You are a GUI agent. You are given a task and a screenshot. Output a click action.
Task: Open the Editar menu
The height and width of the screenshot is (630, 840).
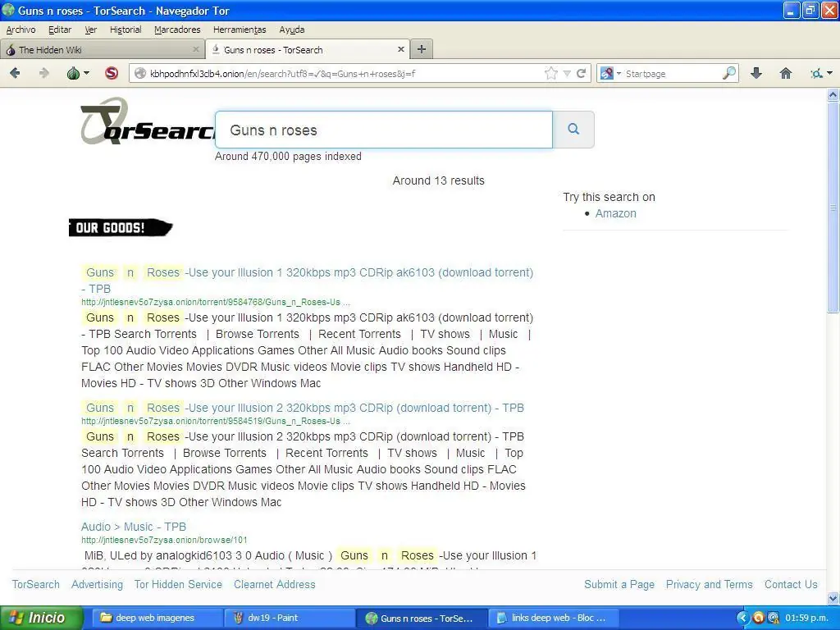coord(59,30)
